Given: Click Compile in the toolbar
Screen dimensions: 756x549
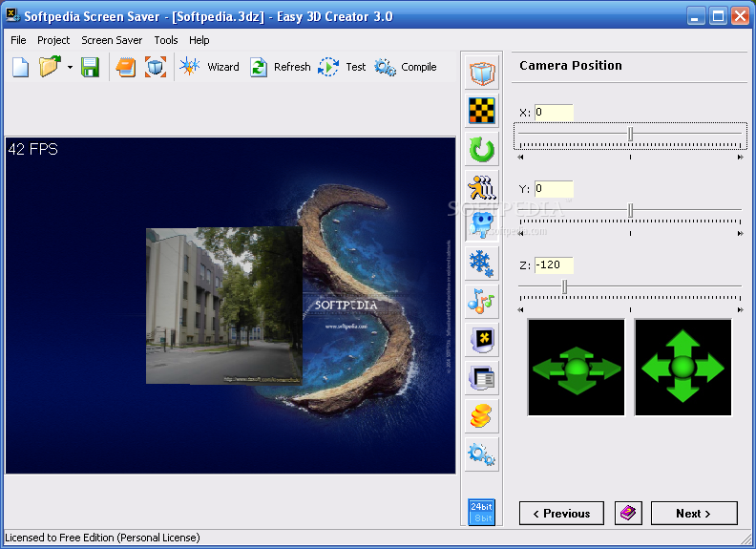Looking at the screenshot, I should tap(406, 67).
